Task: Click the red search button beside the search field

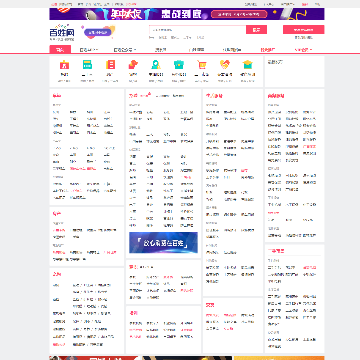Action: pos(256,30)
